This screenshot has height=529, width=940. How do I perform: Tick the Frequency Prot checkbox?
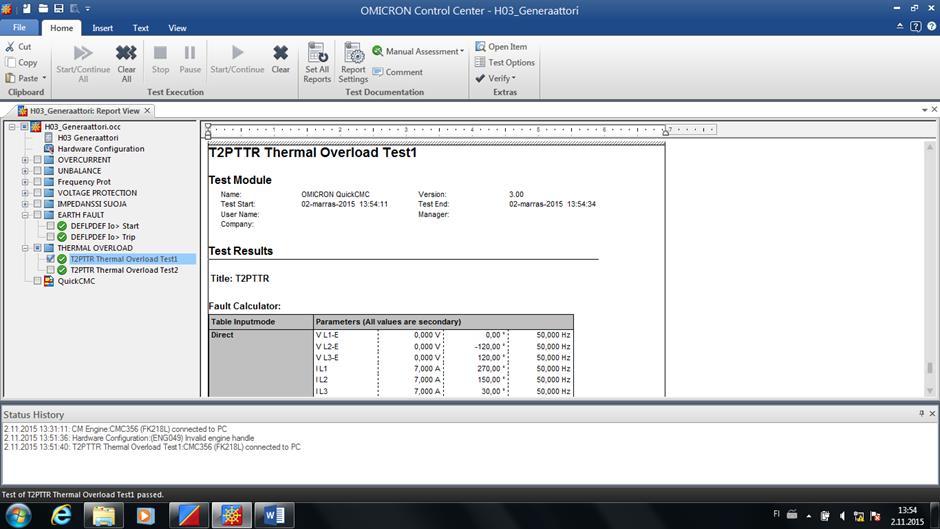[37, 182]
